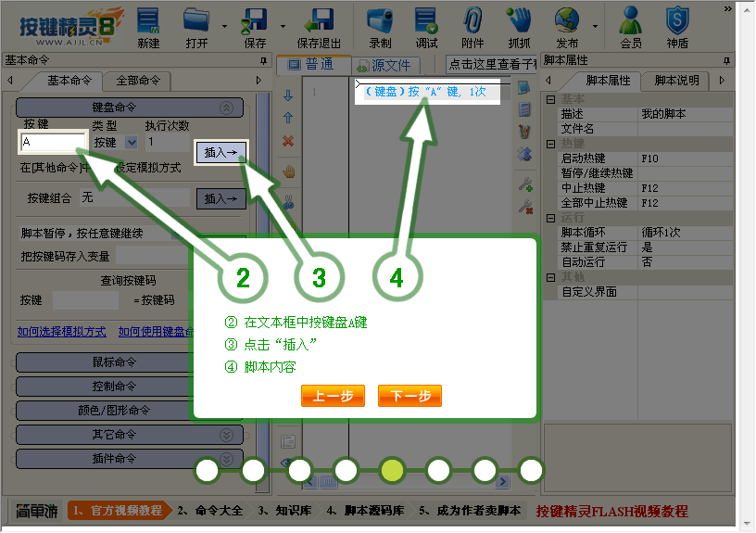This screenshot has height=533, width=756.
Task: Click the 保存退出 (Save and exit) icon
Action: coord(319,28)
